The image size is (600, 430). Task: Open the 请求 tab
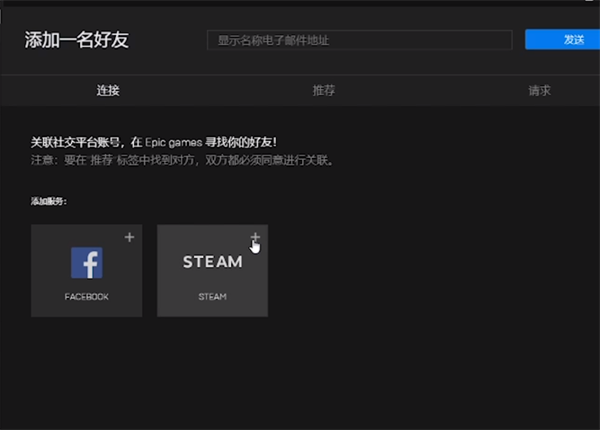click(x=540, y=91)
